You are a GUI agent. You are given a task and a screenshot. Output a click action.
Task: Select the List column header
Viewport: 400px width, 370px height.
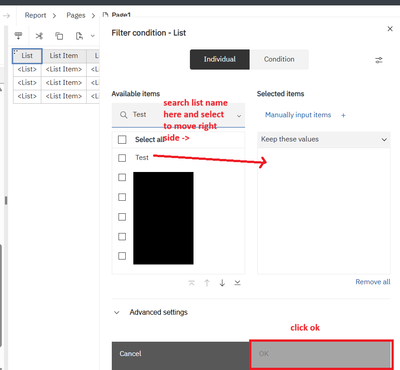pos(27,56)
